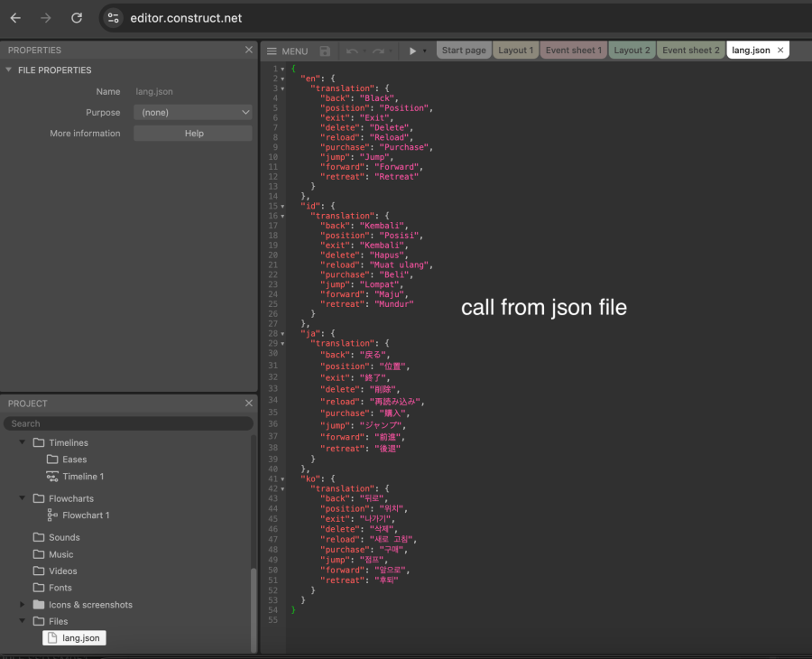Expand Icons & screenshots folder

click(x=23, y=604)
